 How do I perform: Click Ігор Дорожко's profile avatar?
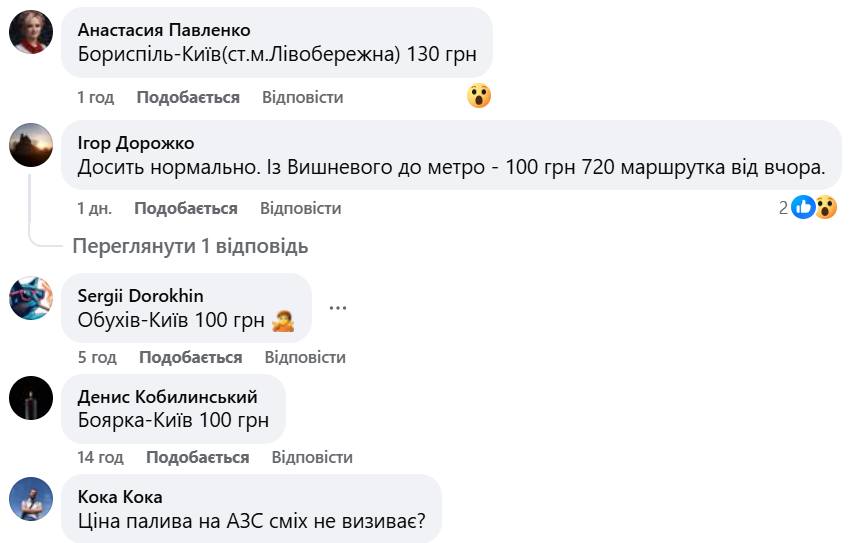[x=31, y=145]
